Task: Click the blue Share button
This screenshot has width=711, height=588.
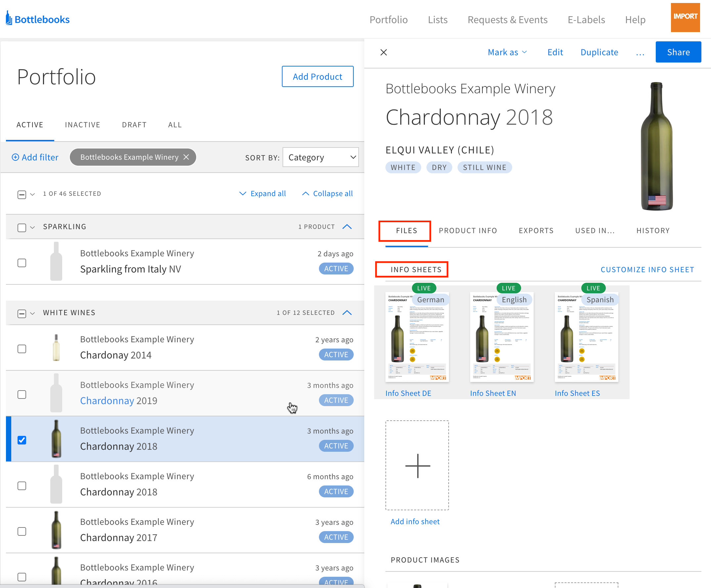Action: (678, 52)
